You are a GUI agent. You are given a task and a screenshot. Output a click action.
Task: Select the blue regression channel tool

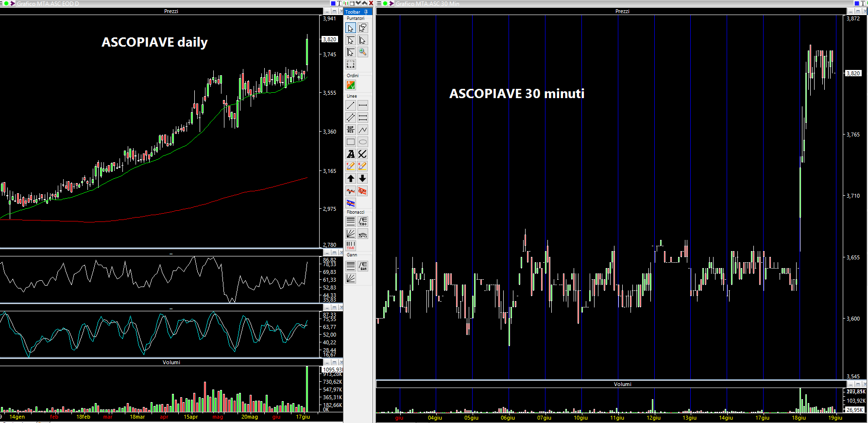351,203
